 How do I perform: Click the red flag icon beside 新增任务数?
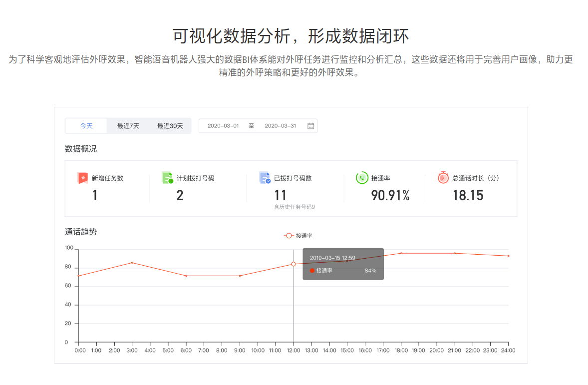(83, 178)
